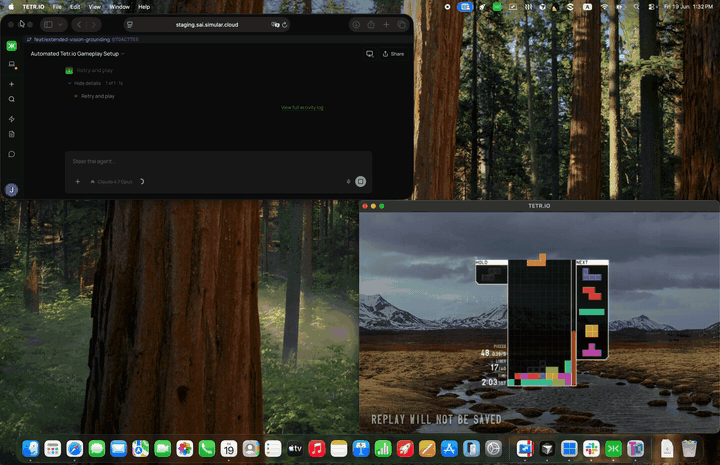The width and height of the screenshot is (720, 465).
Task: Open the screen monitor icon next to Share
Action: tap(370, 54)
